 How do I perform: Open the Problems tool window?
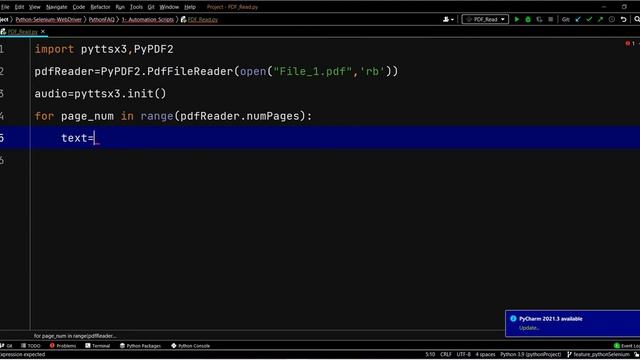tap(63, 346)
